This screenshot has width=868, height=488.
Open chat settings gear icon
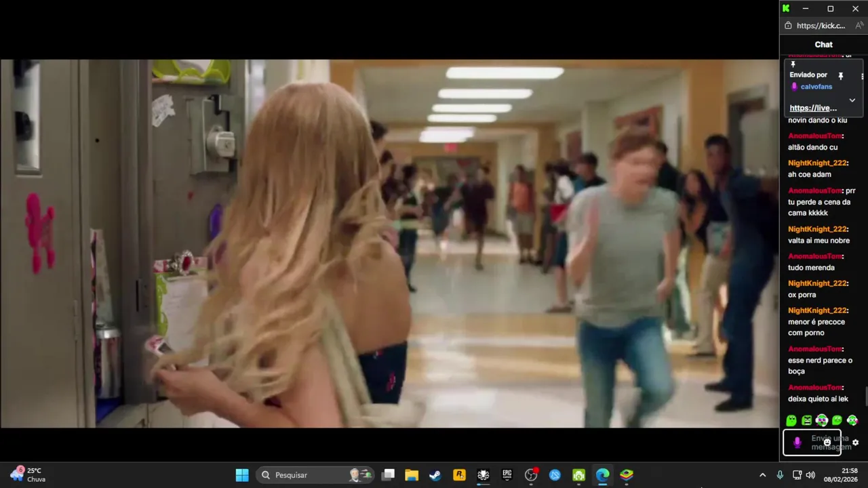855,443
